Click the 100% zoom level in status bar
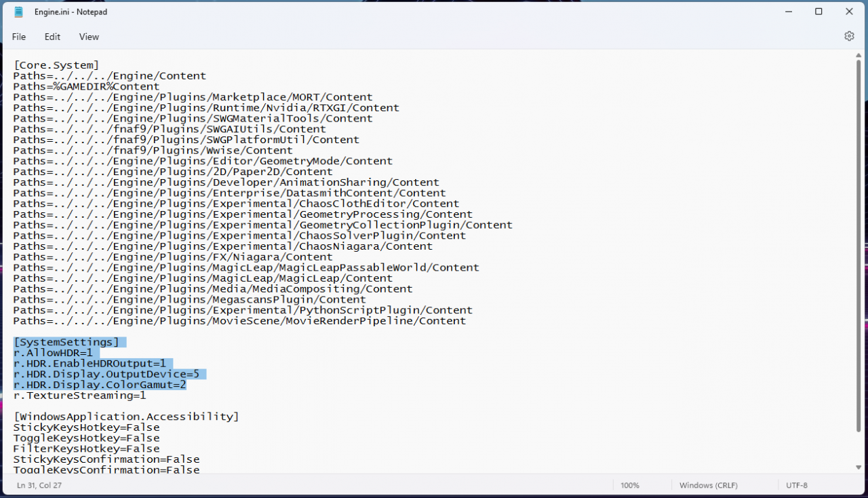 point(630,485)
